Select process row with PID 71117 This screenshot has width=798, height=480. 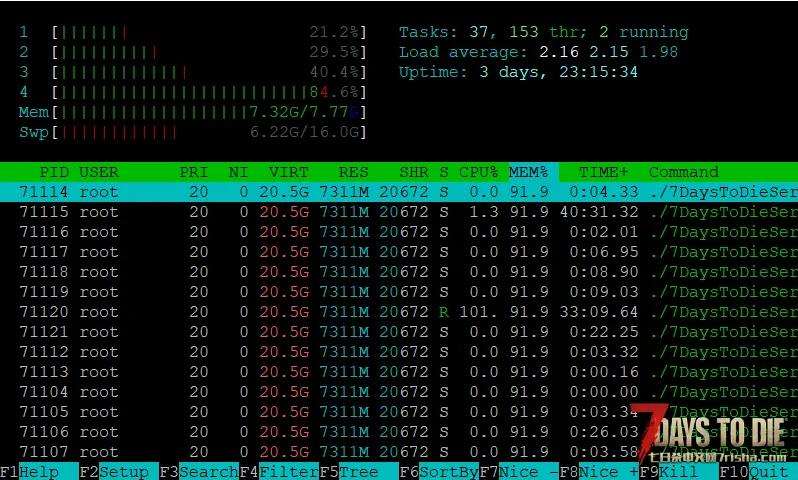(x=399, y=252)
